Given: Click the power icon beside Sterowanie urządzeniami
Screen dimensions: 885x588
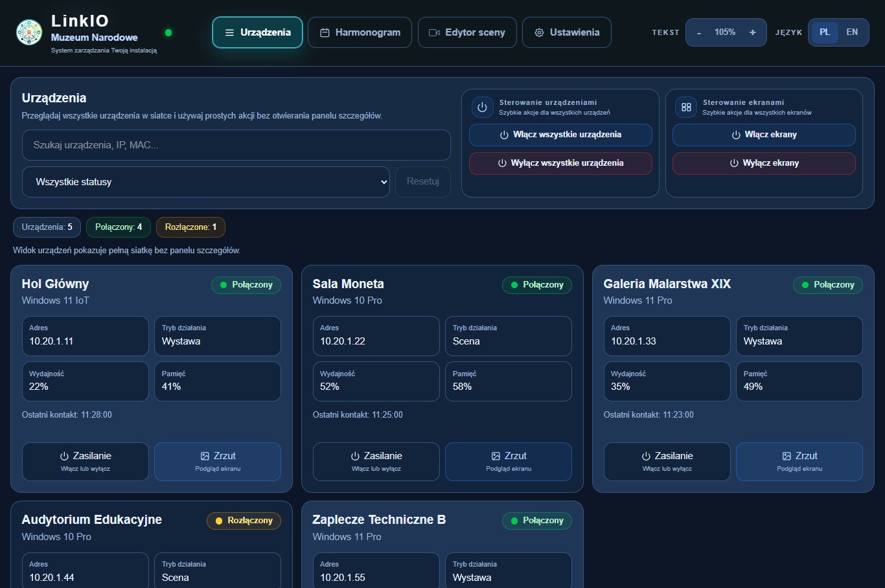Looking at the screenshot, I should (482, 107).
